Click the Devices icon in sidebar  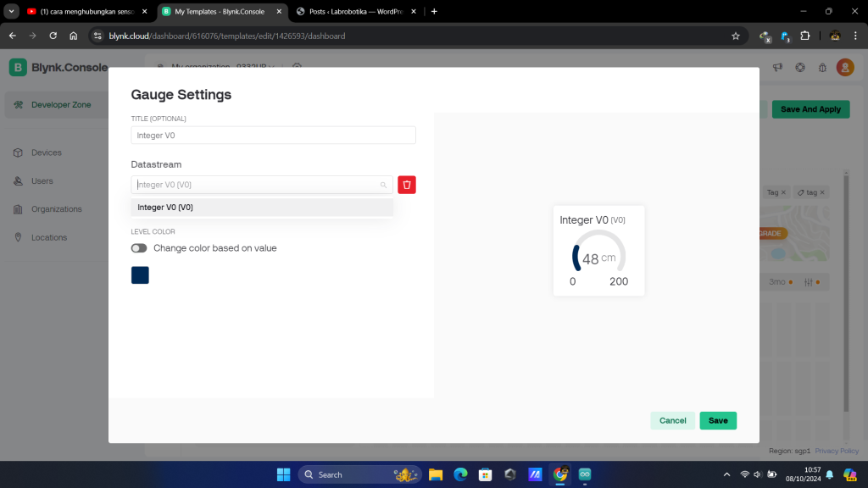[18, 152]
